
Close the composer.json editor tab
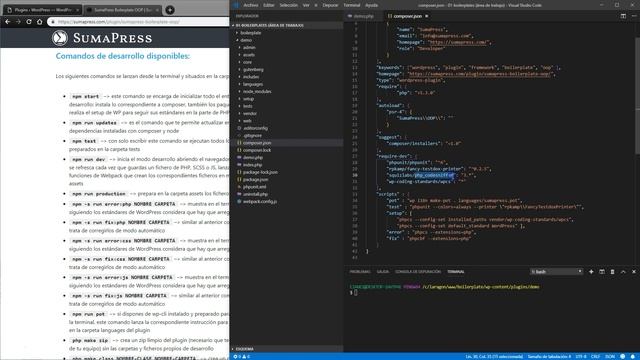tap(427, 16)
